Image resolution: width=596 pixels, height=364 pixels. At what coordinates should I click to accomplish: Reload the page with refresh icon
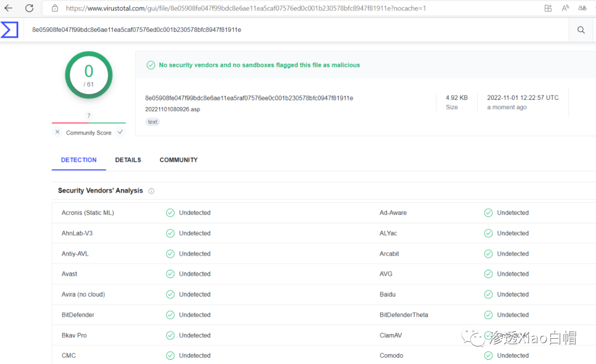coord(29,8)
